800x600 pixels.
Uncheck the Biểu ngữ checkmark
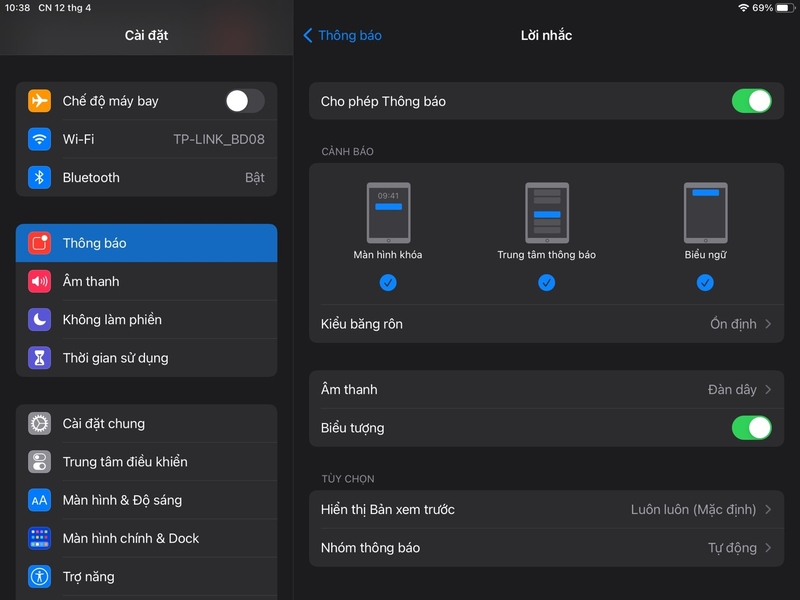(x=705, y=282)
